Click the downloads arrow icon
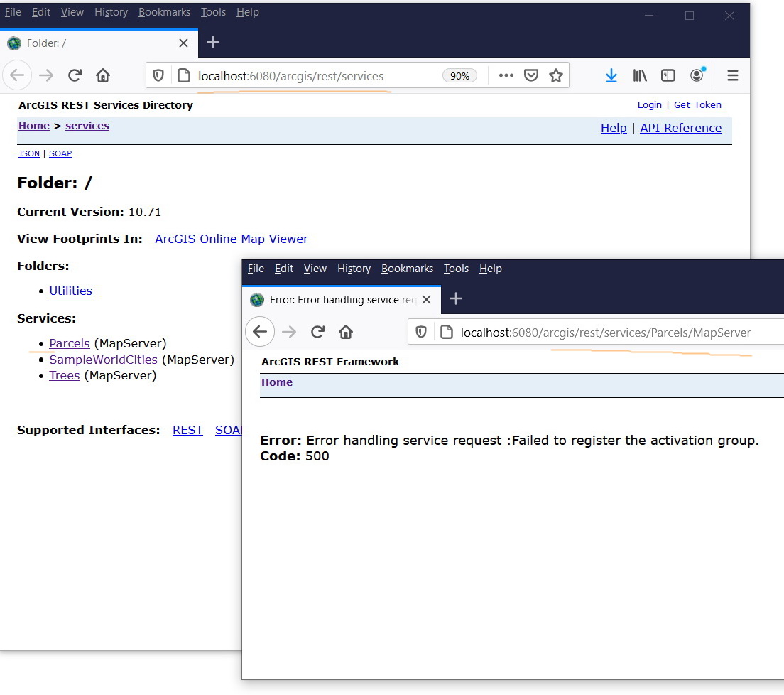This screenshot has width=784, height=695. (611, 75)
